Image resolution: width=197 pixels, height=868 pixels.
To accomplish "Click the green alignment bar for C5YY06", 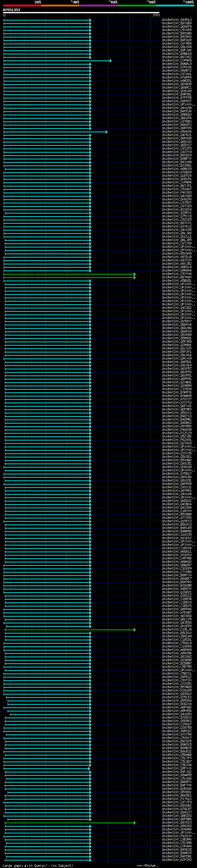I will pyautogui.click(x=70, y=274).
